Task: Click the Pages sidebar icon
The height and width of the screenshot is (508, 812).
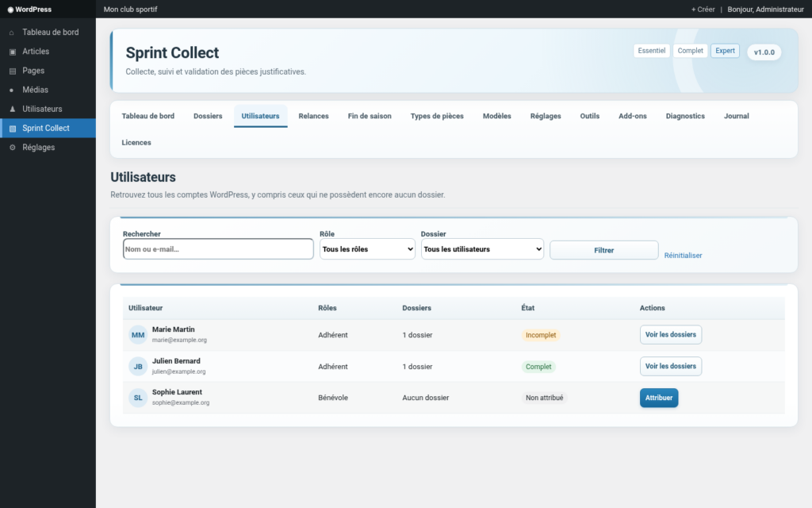Action: pyautogui.click(x=13, y=71)
